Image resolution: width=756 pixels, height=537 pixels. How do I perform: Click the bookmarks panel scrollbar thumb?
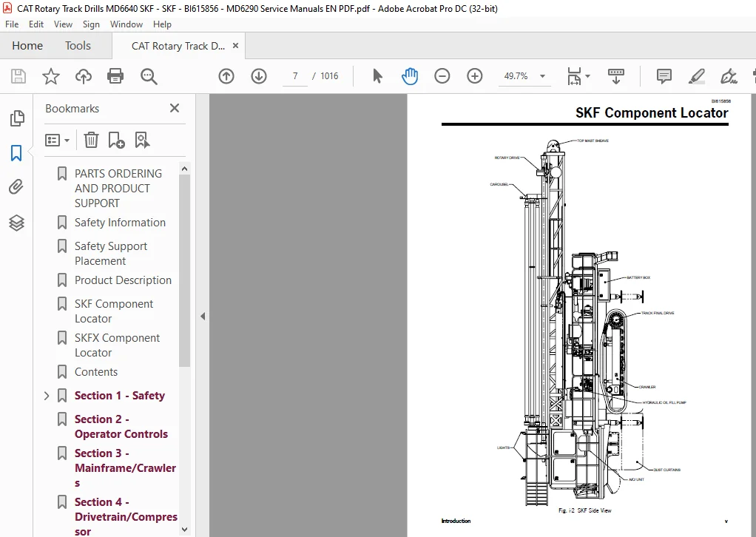pyautogui.click(x=184, y=271)
